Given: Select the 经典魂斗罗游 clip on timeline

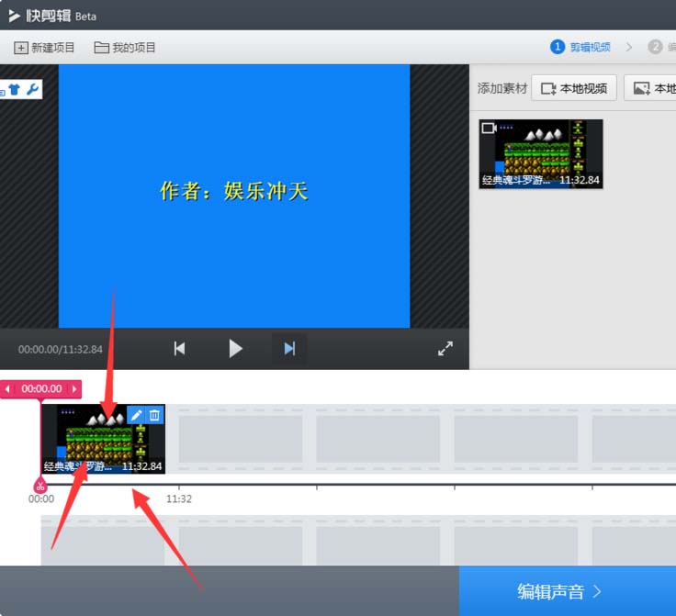Looking at the screenshot, I should pyautogui.click(x=103, y=439).
